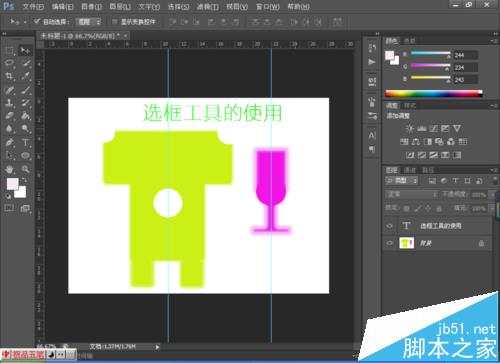Select the Paint Bucket tool
Screen dimensions: 500x363
pyautogui.click(x=26, y=116)
